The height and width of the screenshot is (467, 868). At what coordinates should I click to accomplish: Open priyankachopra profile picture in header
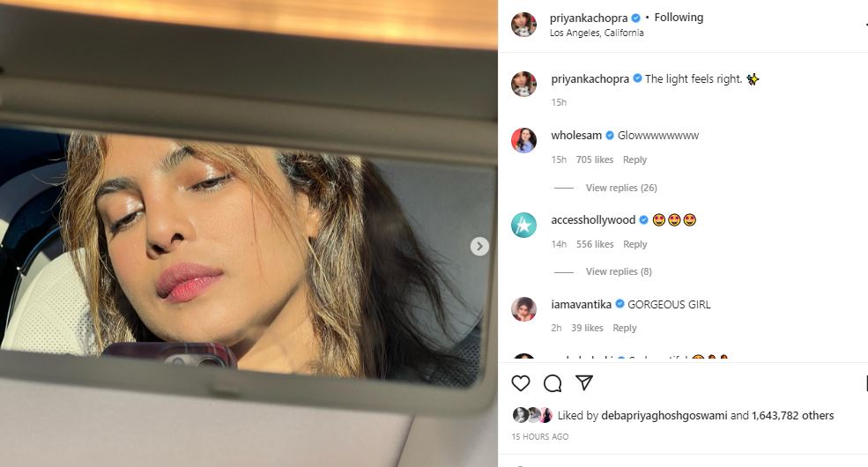(523, 25)
